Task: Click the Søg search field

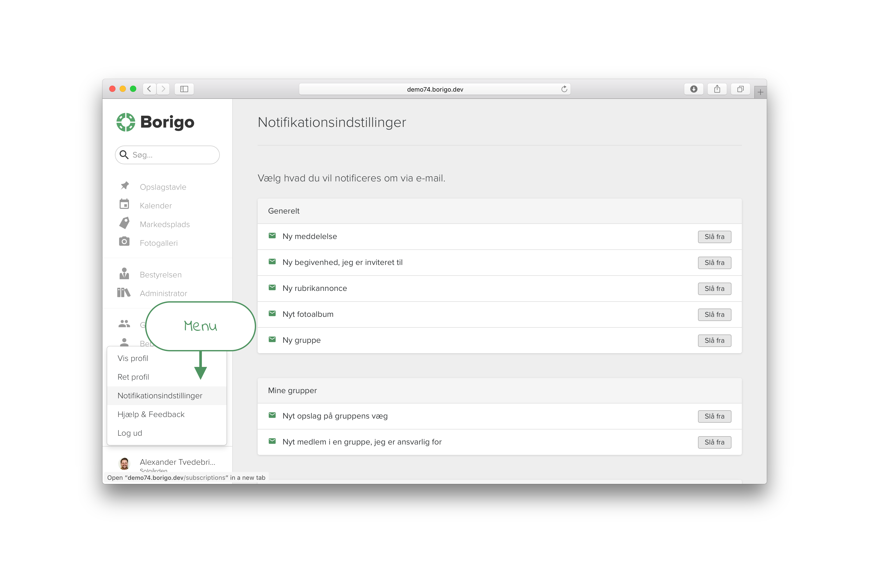Action: click(167, 155)
